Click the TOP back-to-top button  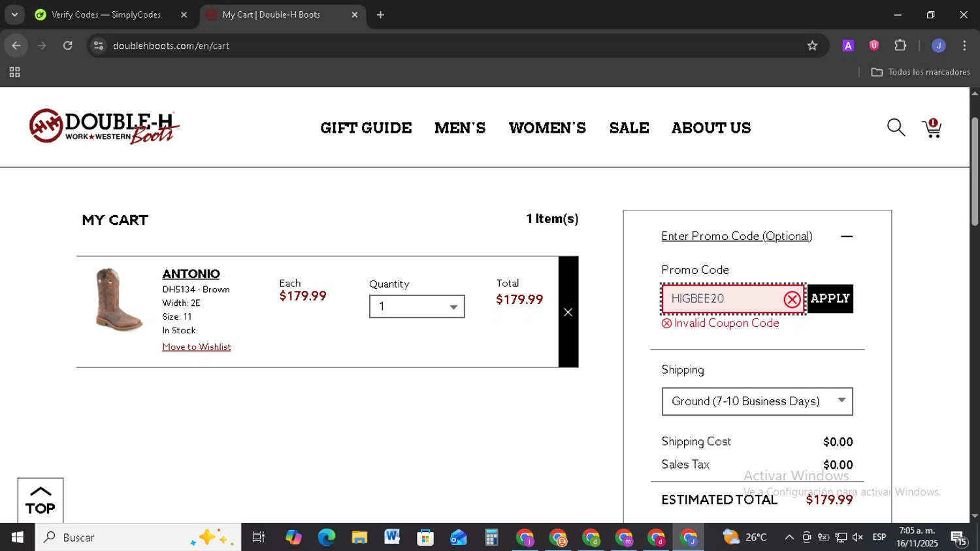point(41,501)
